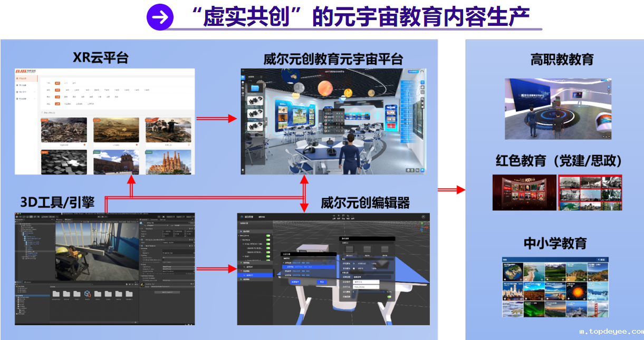The width and height of the screenshot is (644, 340).
Task: Click the Add Component button in Unity inspector
Action: point(167,292)
